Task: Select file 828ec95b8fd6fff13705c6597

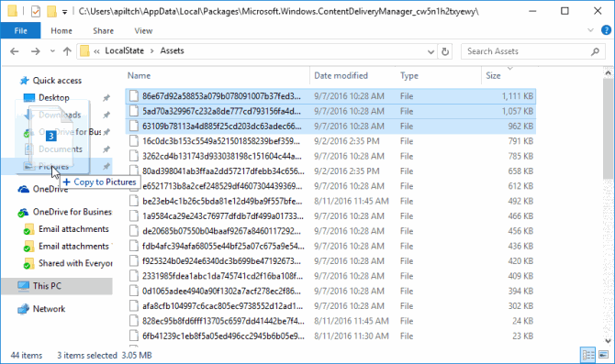Action: 330,321
